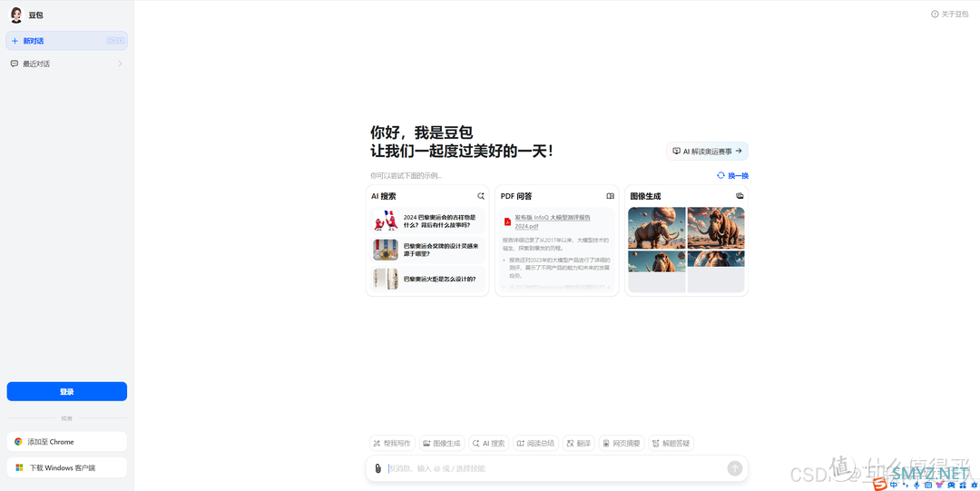Start a 新对话 new chat
This screenshot has height=491, width=980.
tap(67, 41)
